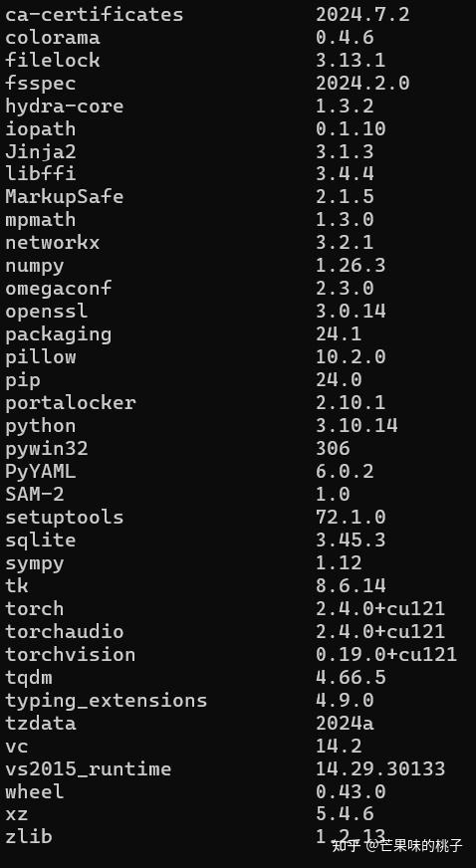This screenshot has width=476, height=868.
Task: Click the SAM-2 package name
Action: [x=35, y=494]
